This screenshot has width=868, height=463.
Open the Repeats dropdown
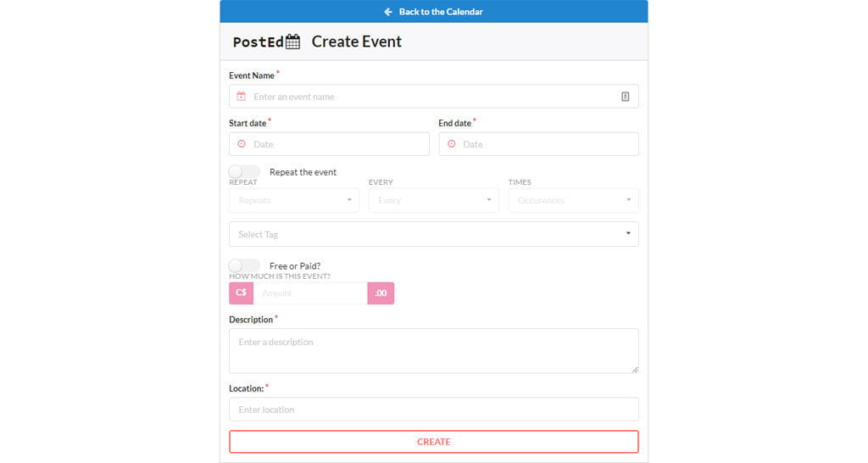pyautogui.click(x=293, y=201)
